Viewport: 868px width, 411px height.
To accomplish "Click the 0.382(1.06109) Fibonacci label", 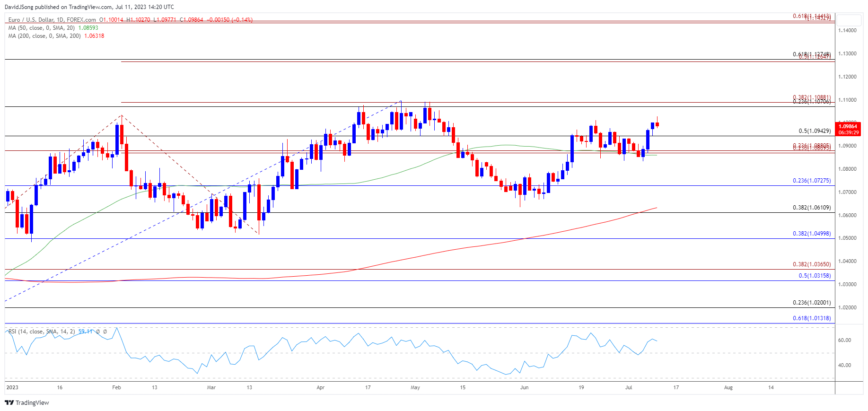I will click(812, 208).
